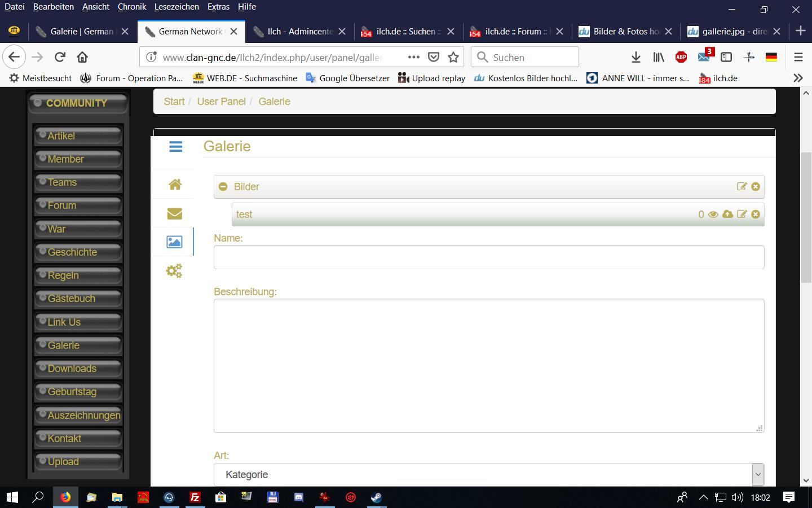The width and height of the screenshot is (812, 508).
Task: Open the Bearbeiten menu
Action: [54, 7]
